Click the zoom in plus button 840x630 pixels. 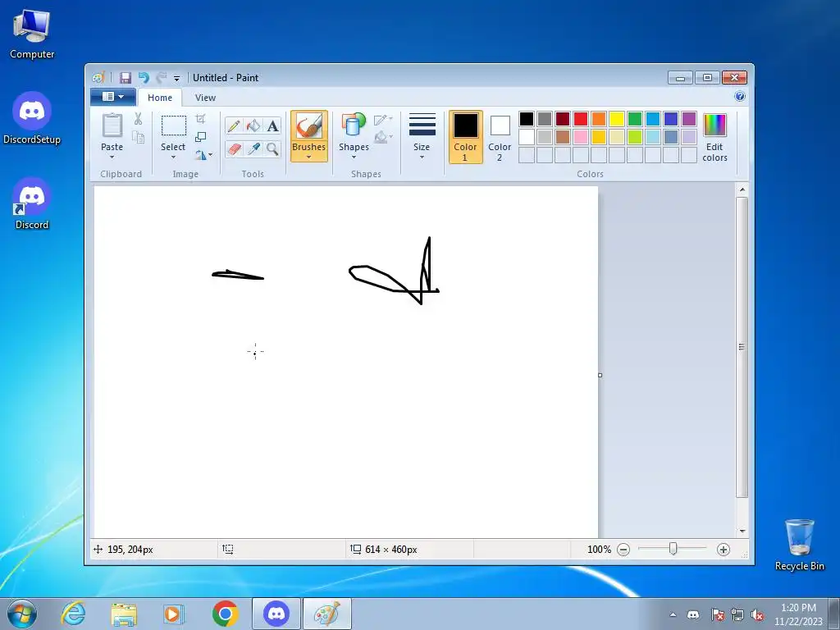(x=724, y=549)
